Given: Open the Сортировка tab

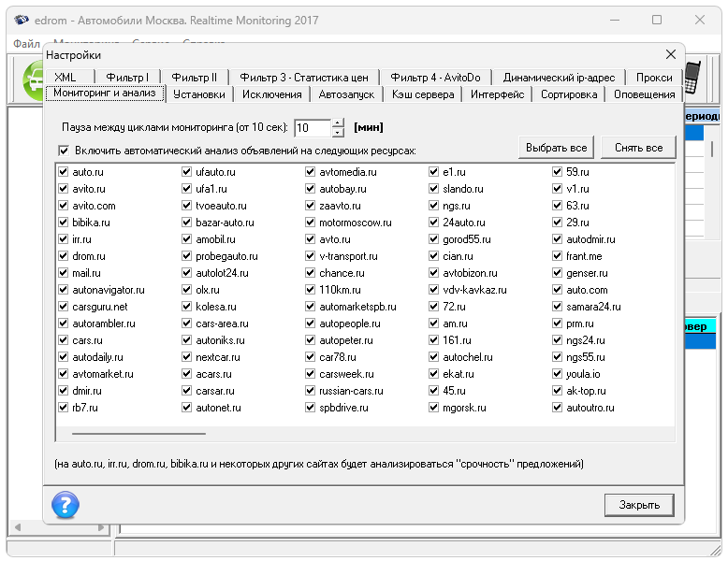Looking at the screenshot, I should pyautogui.click(x=569, y=94).
